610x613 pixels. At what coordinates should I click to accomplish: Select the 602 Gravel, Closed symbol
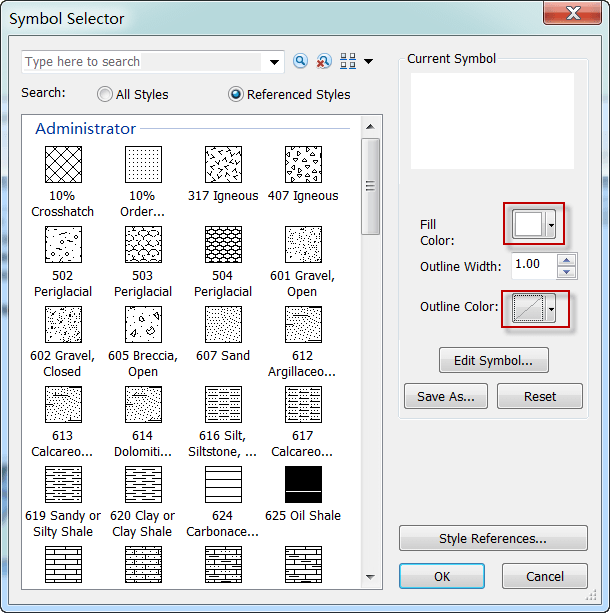click(x=63, y=324)
